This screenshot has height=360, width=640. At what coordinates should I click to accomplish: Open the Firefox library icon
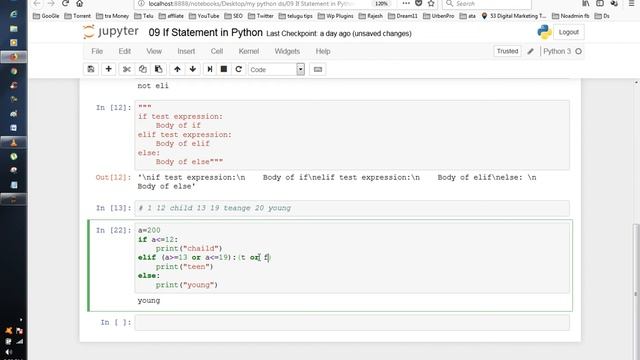point(586,3)
